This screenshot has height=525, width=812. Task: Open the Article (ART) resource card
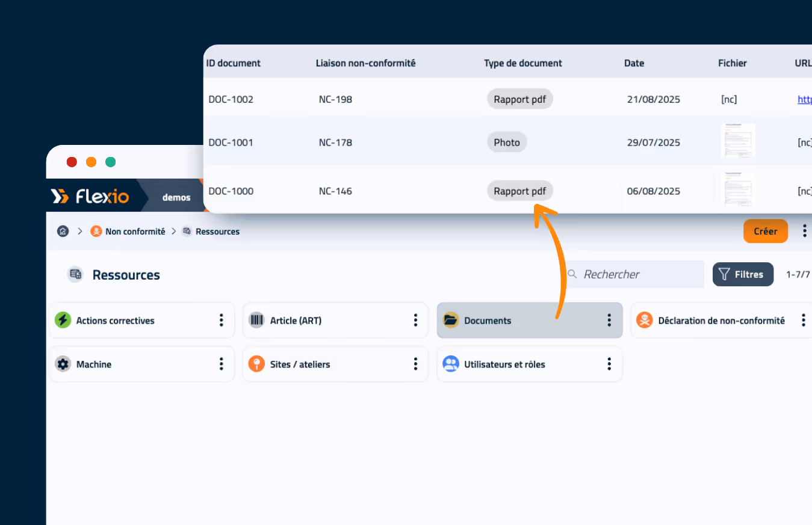pyautogui.click(x=336, y=320)
